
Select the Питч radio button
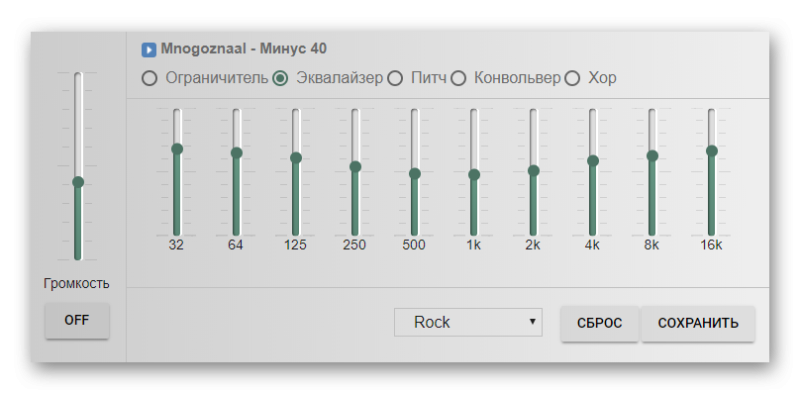pyautogui.click(x=395, y=79)
